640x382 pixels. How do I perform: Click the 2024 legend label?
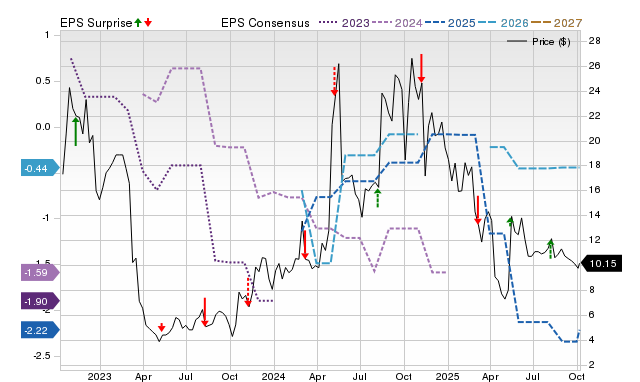[409, 23]
